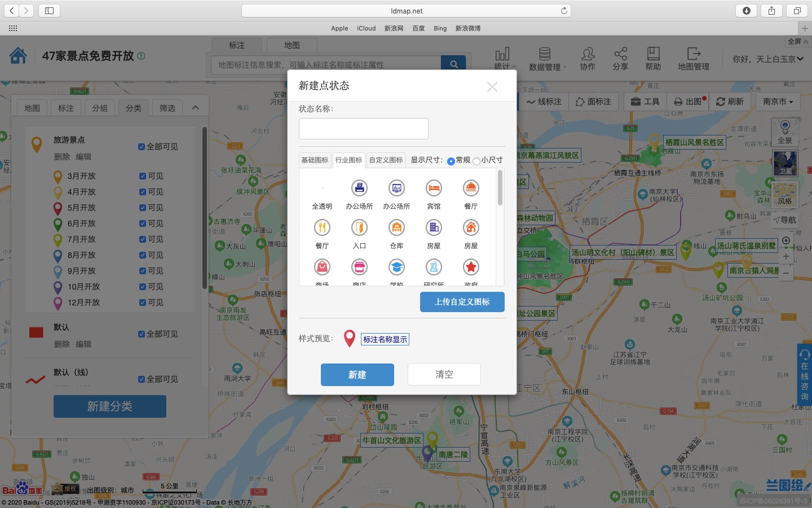Open the 筛选 panel tab

(x=167, y=108)
